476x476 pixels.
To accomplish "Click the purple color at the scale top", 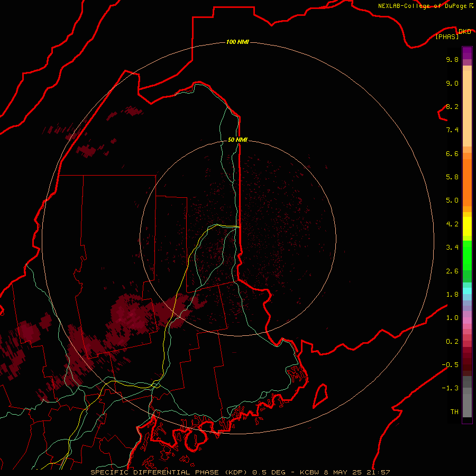I will click(467, 53).
